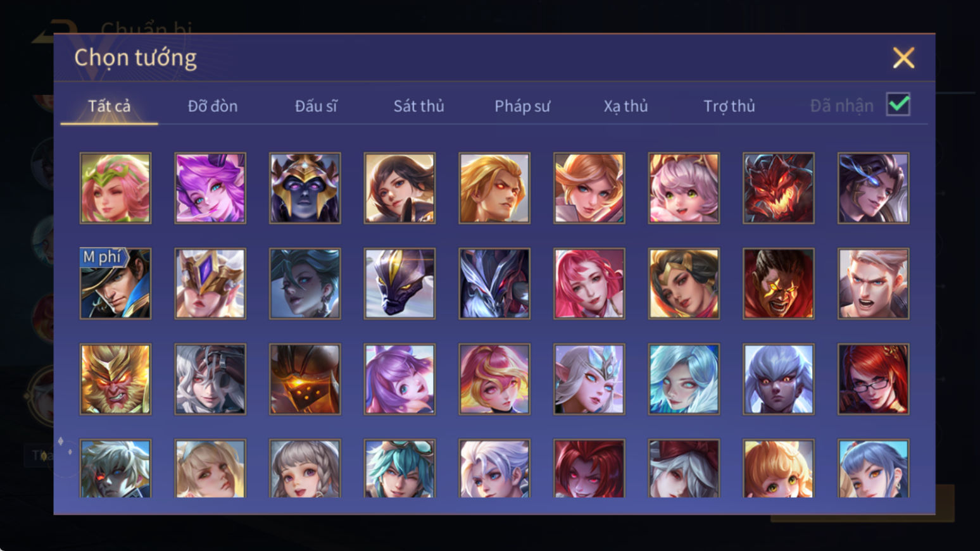Toggle the 'Đã nhận' checkbox

(898, 104)
